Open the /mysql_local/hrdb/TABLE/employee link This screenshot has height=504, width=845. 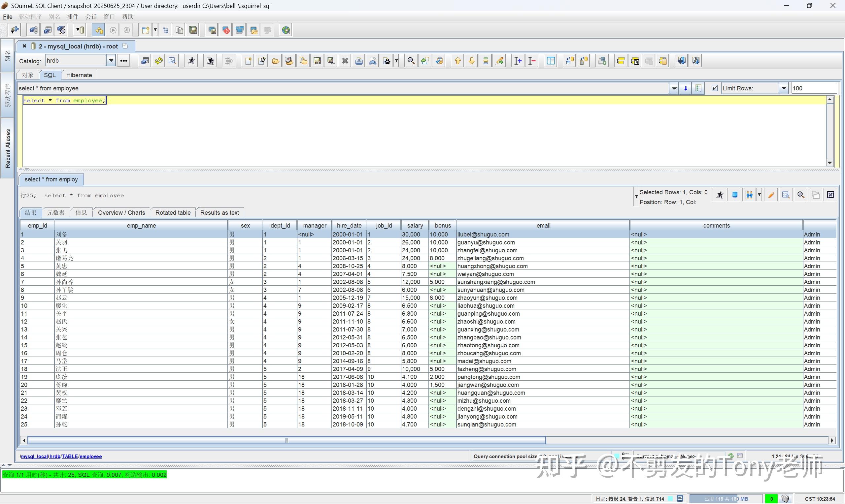61,456
